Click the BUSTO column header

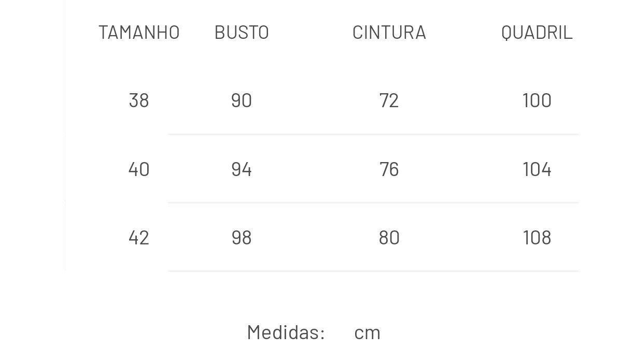click(242, 32)
